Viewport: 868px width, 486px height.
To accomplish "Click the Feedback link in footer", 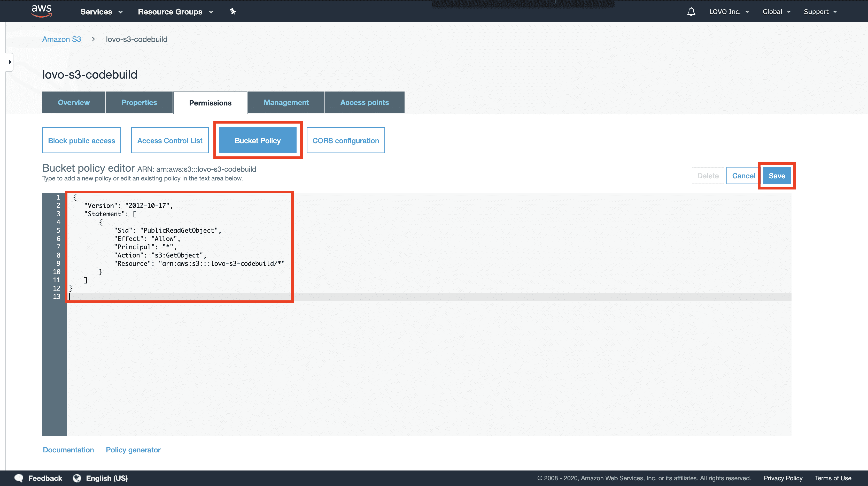I will coord(45,478).
